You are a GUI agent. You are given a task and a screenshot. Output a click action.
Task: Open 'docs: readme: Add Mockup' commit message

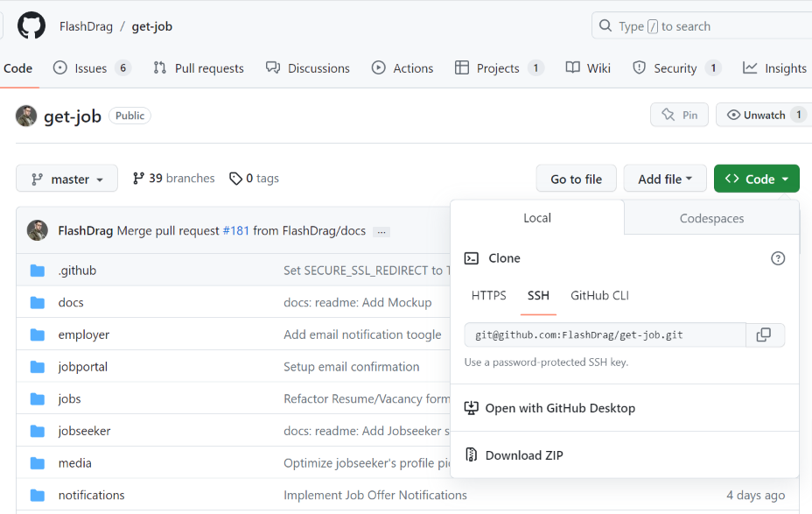[358, 303]
